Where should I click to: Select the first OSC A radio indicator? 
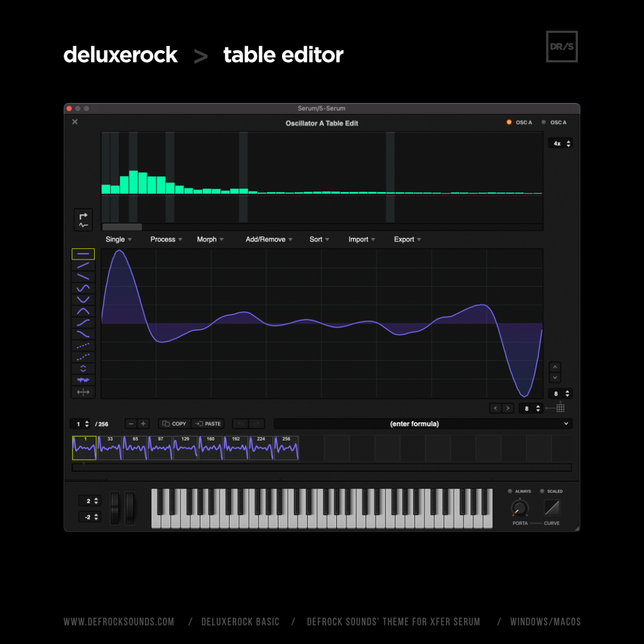click(x=509, y=122)
